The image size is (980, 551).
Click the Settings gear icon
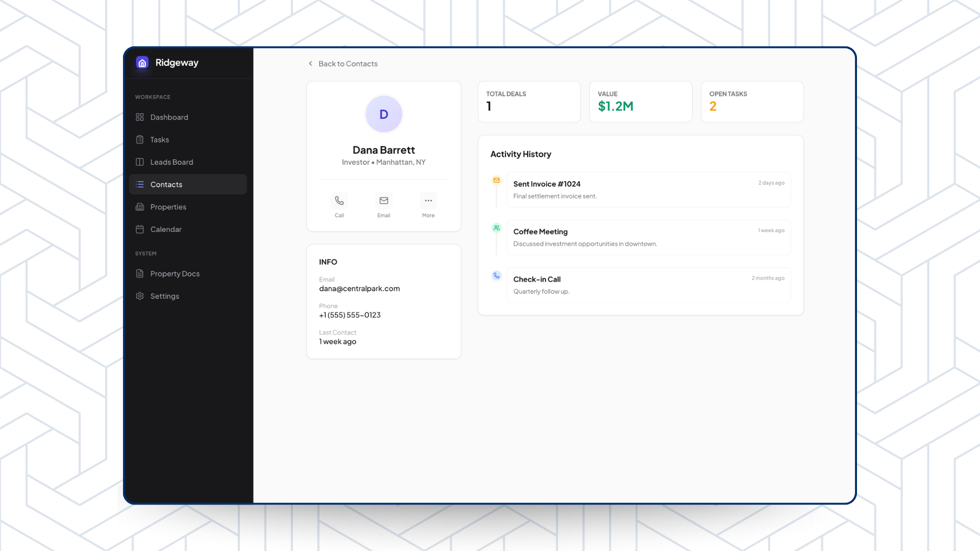(140, 296)
